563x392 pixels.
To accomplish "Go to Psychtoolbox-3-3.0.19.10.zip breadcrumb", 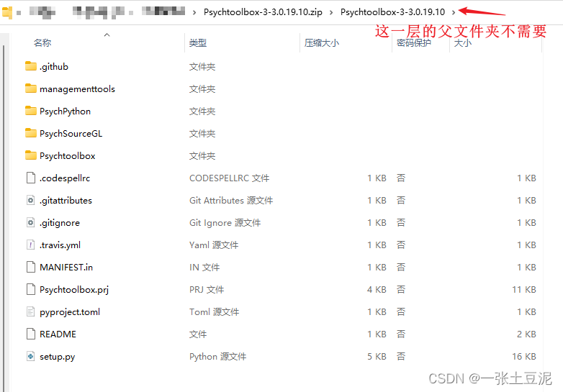I will click(263, 12).
